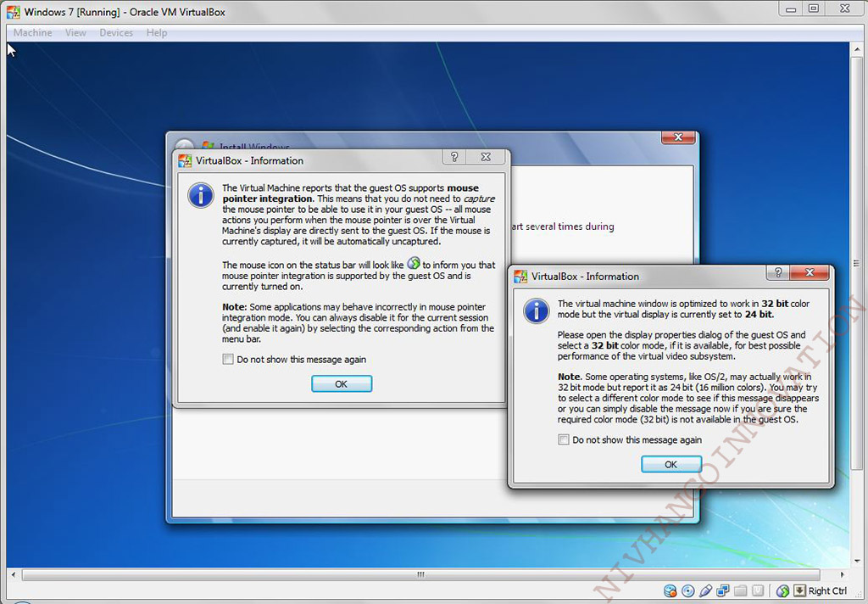Click the USB devices status bar icon
The width and height of the screenshot is (868, 604).
(705, 590)
